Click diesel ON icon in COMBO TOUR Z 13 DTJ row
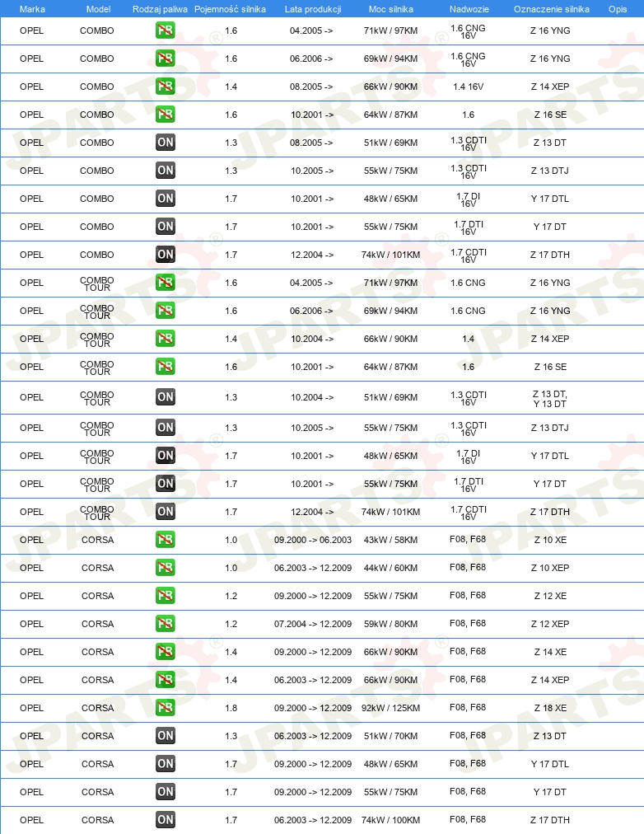The width and height of the screenshot is (644, 834). 166,428
